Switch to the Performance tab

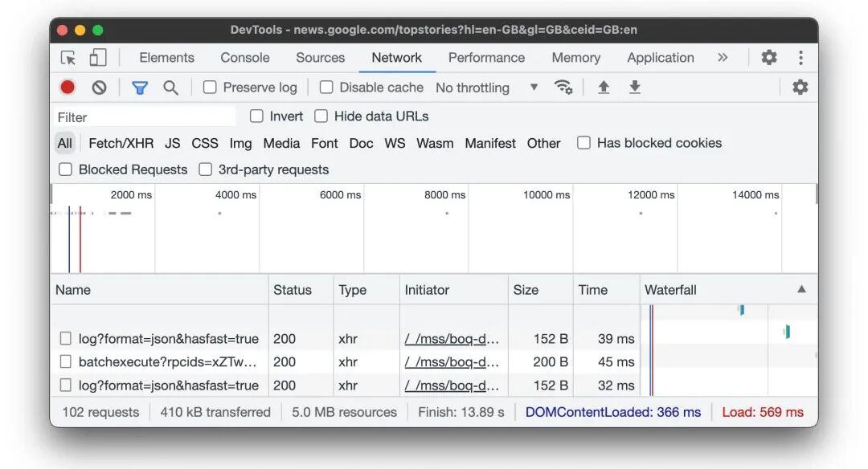[x=486, y=58]
